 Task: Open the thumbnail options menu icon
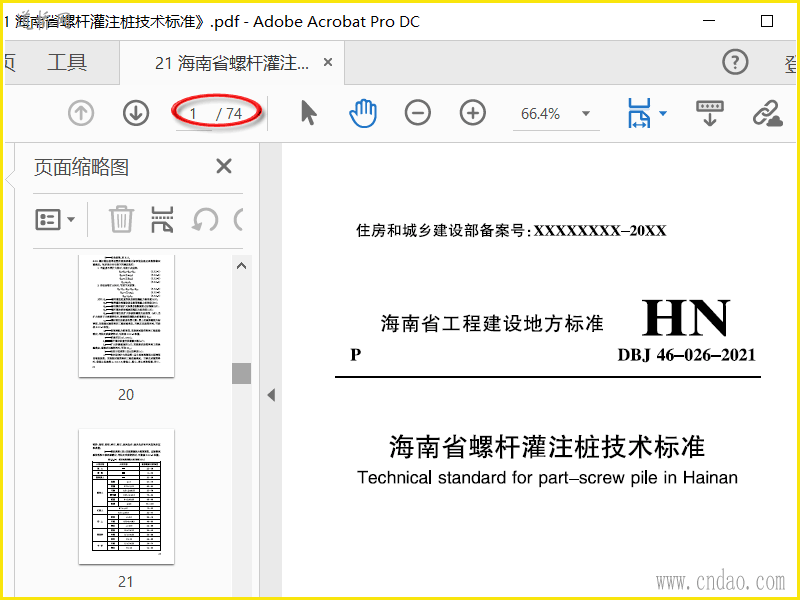[x=55, y=220]
